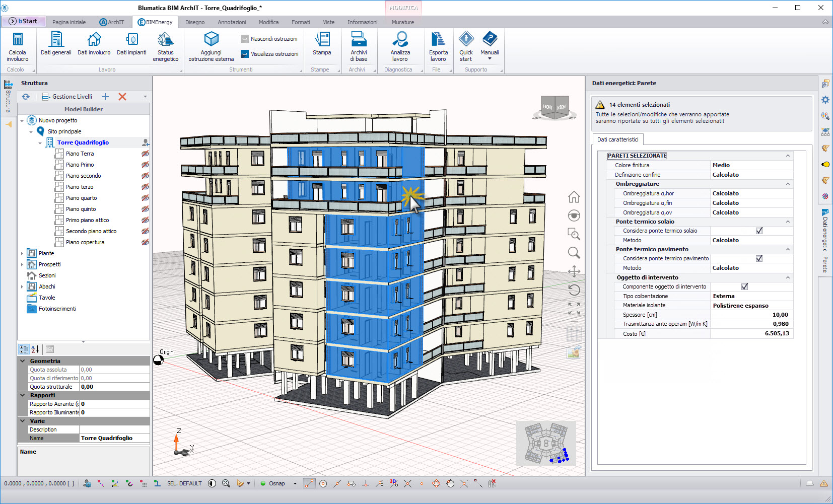Toggle visibility of Piano secondo

145,176
